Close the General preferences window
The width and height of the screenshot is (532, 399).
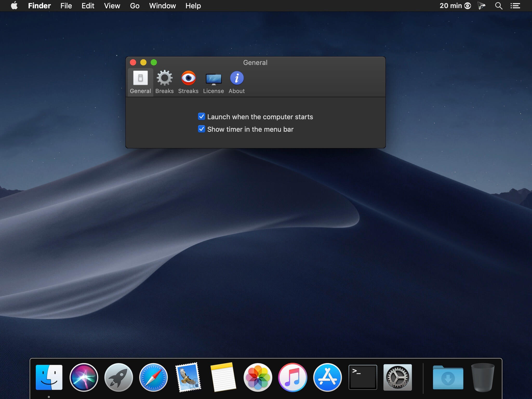tap(133, 62)
